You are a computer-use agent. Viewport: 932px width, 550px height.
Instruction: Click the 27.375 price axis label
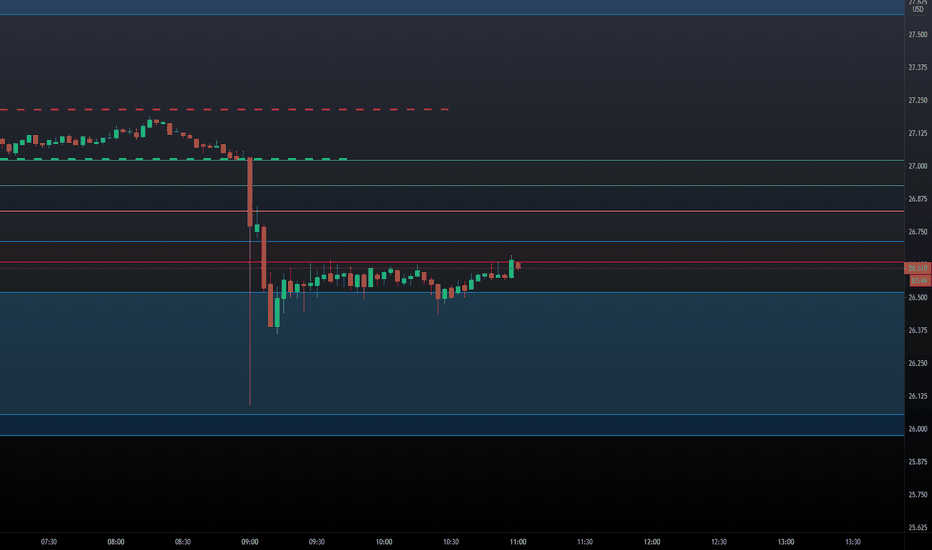click(x=918, y=67)
